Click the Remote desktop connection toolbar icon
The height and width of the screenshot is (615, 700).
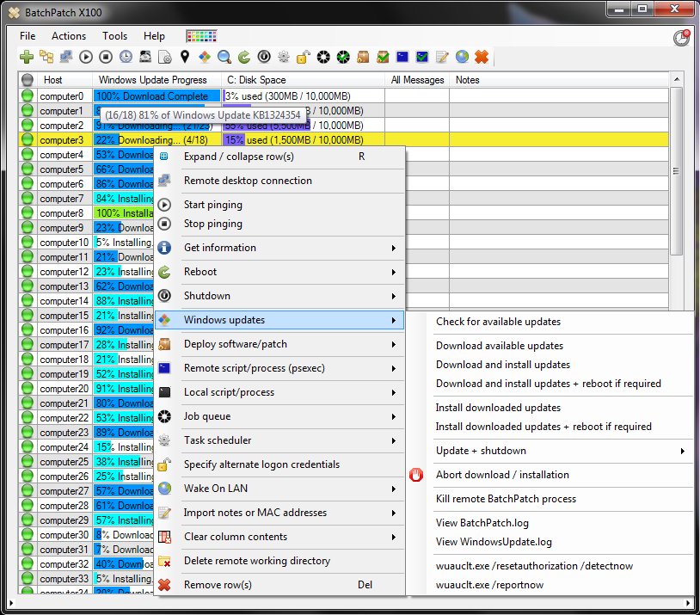coord(66,57)
